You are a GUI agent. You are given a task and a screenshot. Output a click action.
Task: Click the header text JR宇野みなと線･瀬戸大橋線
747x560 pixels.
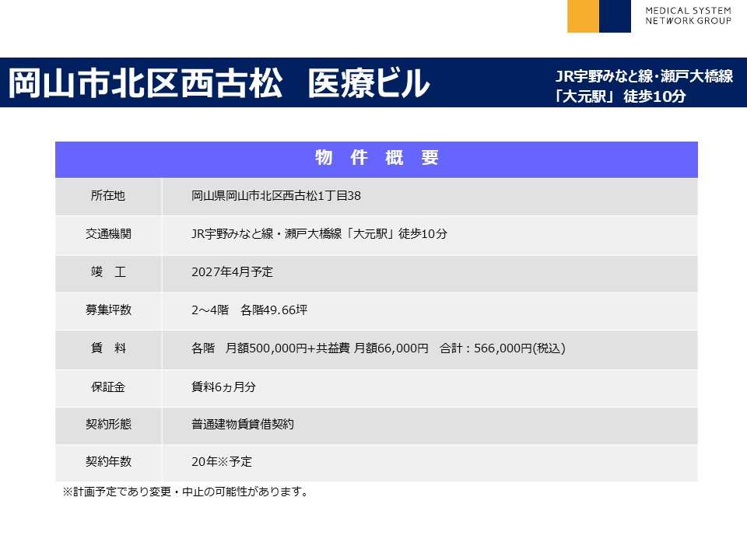pos(644,76)
